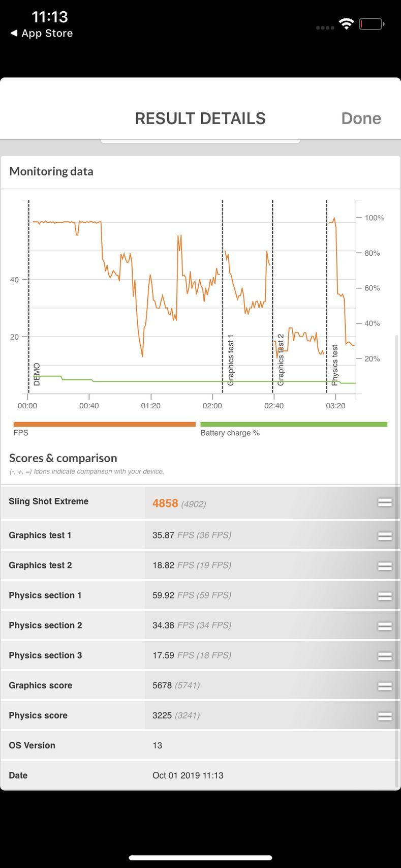
Task: Tap Done to close result details
Action: tap(361, 118)
